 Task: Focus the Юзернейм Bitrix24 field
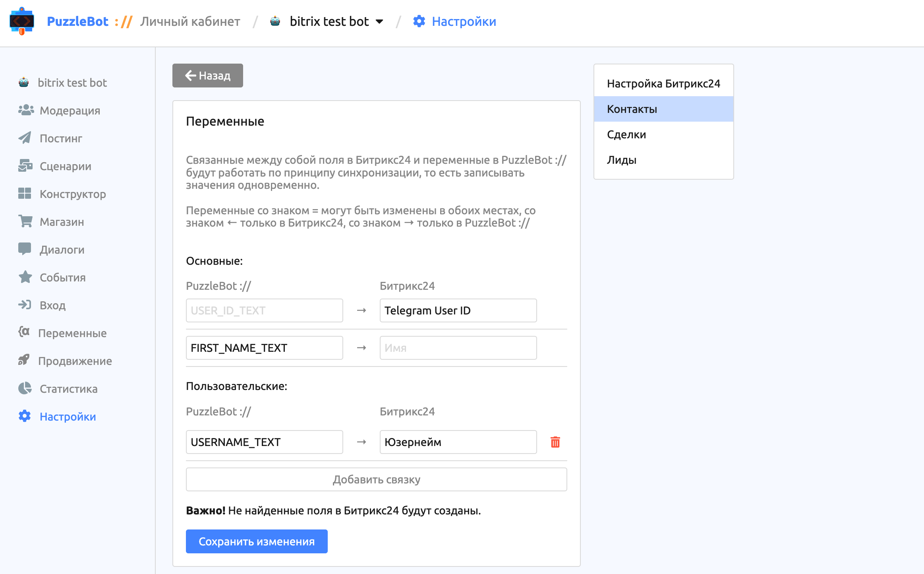click(x=458, y=442)
